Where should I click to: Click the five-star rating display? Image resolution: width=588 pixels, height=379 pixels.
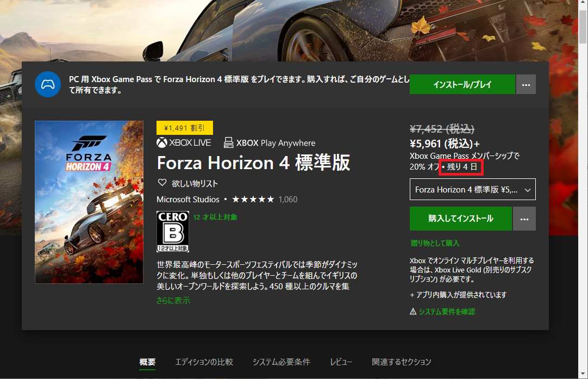coord(253,199)
